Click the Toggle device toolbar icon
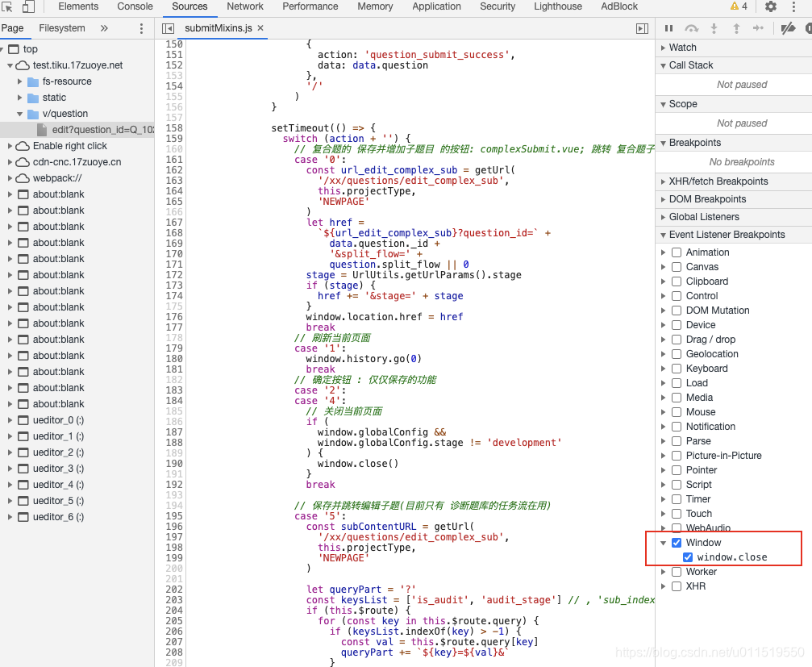This screenshot has height=667, width=812. coord(27,6)
